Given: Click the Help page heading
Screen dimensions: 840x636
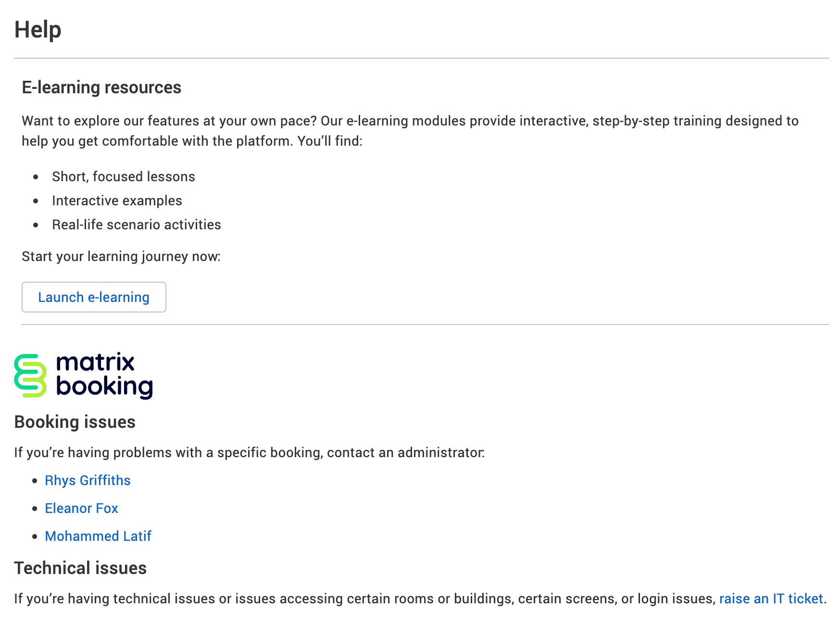Looking at the screenshot, I should [x=38, y=30].
